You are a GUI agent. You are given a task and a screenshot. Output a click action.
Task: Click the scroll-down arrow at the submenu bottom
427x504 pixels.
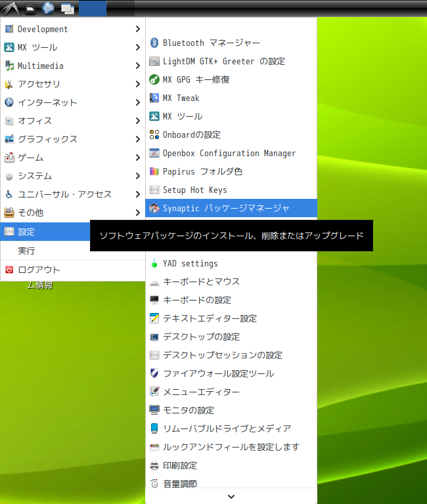coord(231,497)
